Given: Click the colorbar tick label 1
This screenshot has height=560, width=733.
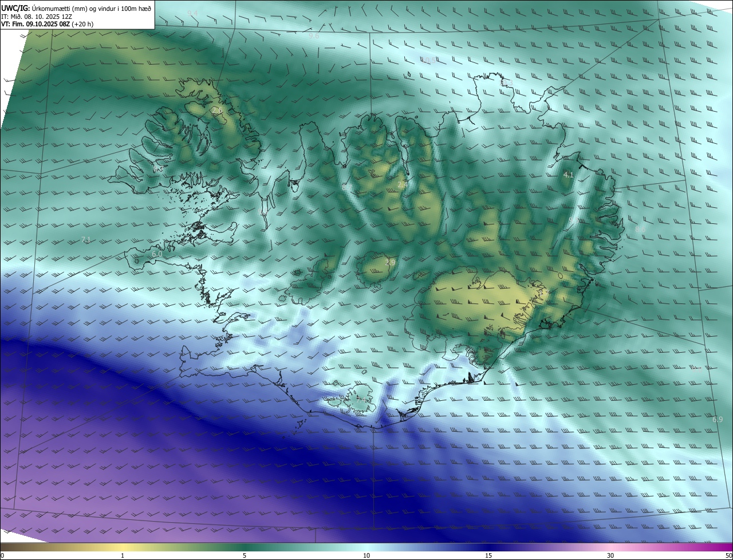Looking at the screenshot, I should pos(123,555).
